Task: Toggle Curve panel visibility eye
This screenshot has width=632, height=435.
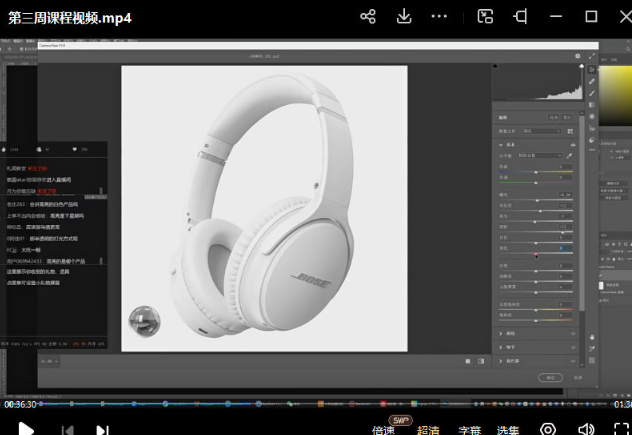Action: [x=573, y=333]
